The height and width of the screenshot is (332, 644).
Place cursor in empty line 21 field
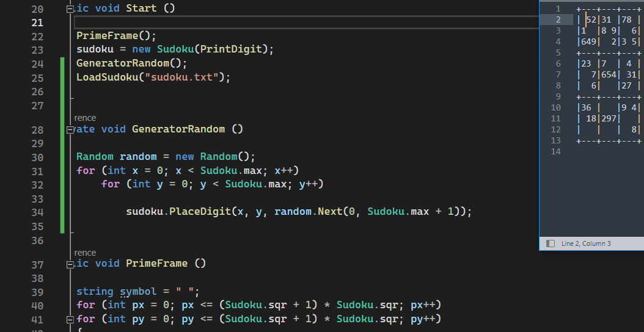pos(306,22)
